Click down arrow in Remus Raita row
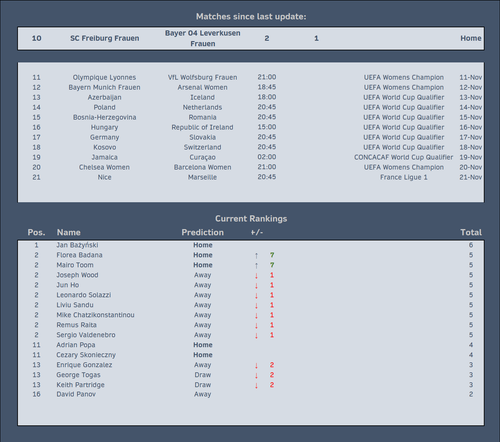The image size is (500, 442). tap(256, 326)
